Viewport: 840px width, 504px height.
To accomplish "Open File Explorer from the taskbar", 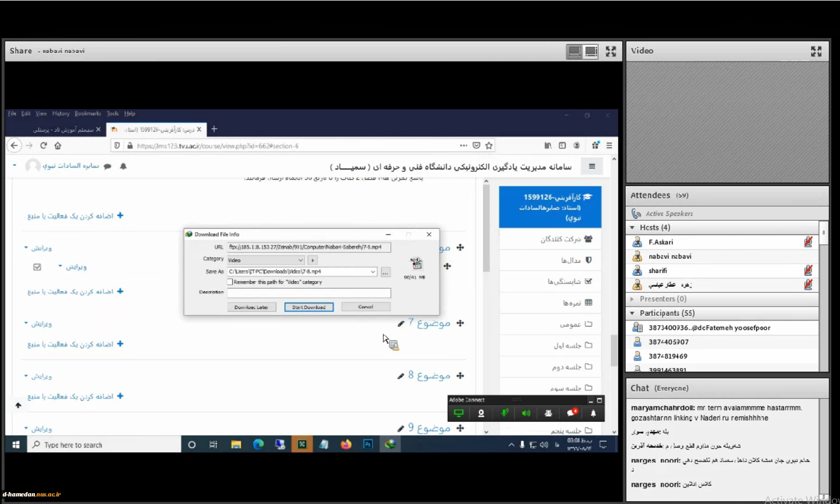I will click(x=236, y=444).
